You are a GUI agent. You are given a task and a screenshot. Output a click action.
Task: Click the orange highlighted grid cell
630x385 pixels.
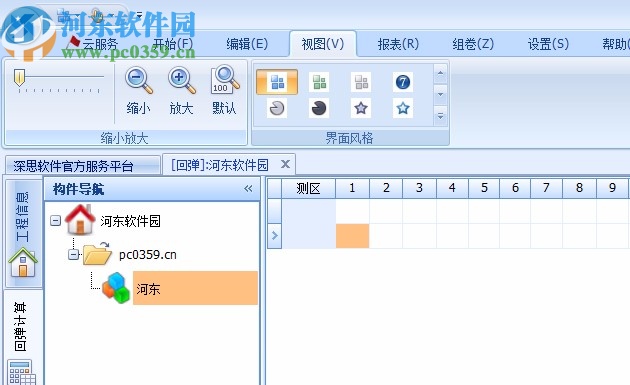point(352,236)
